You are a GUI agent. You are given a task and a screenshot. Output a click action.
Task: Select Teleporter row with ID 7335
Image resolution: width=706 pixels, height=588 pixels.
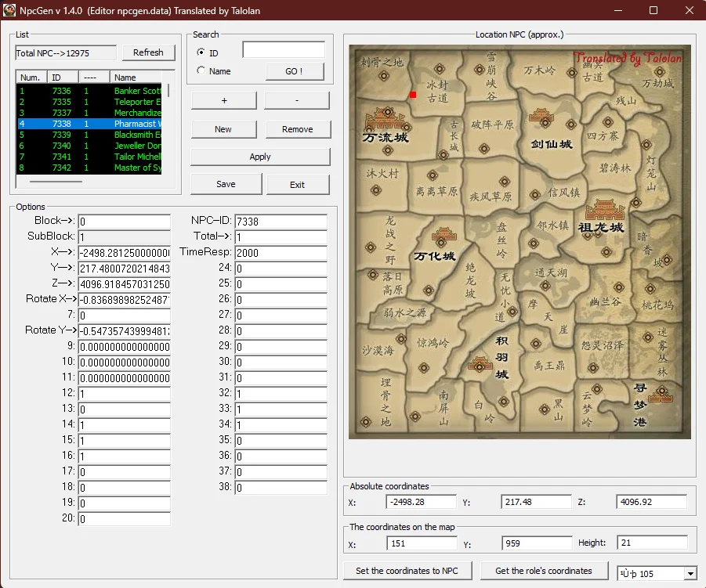click(x=89, y=102)
